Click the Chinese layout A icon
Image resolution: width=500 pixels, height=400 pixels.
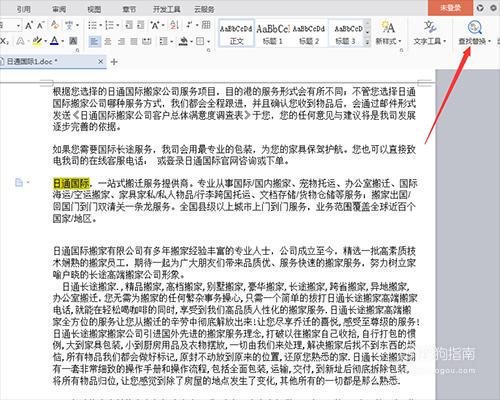155,25
